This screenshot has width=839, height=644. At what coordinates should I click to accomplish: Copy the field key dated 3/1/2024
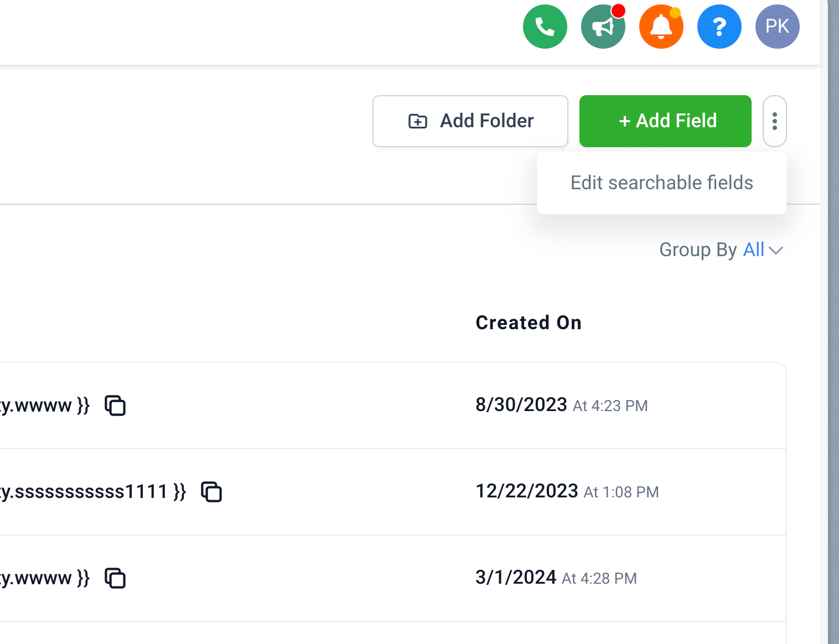click(115, 578)
